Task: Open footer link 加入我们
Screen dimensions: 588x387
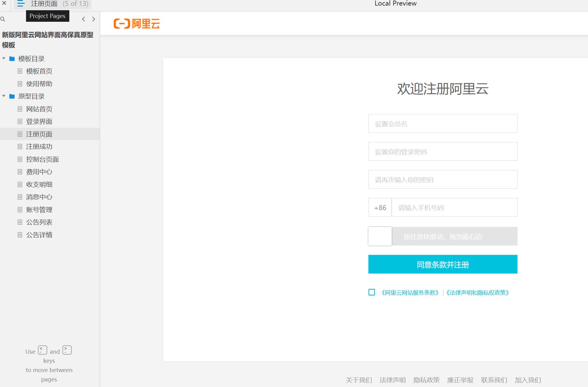Action: tap(528, 380)
